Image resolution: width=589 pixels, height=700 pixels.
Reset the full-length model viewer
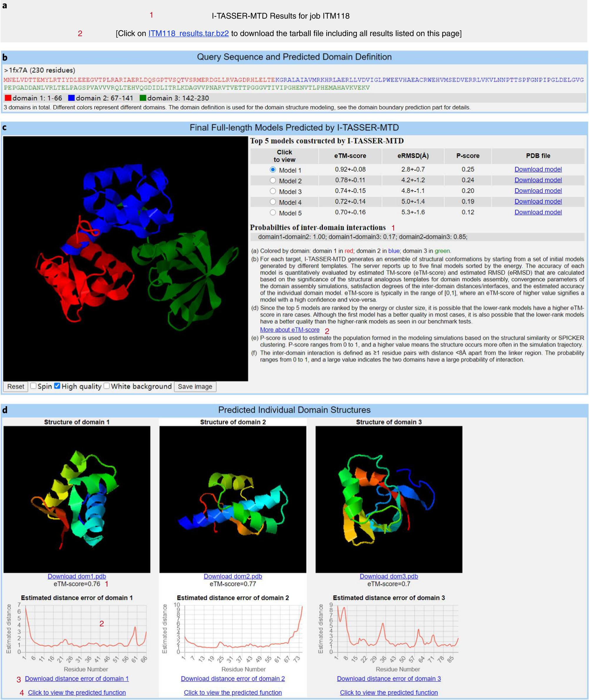coord(16,387)
